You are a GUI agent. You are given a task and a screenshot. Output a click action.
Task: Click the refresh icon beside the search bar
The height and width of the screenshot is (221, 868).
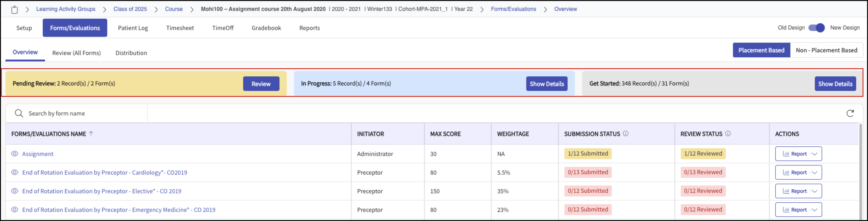pyautogui.click(x=850, y=113)
